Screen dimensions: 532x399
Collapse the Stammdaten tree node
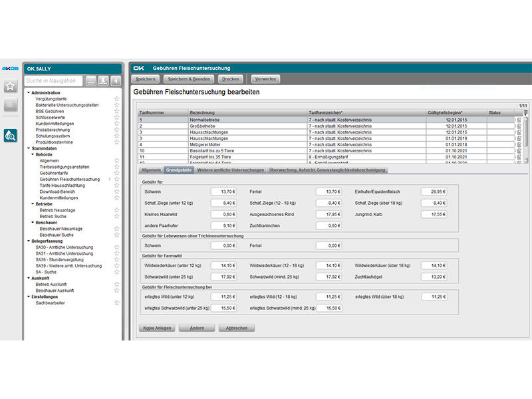coord(29,148)
